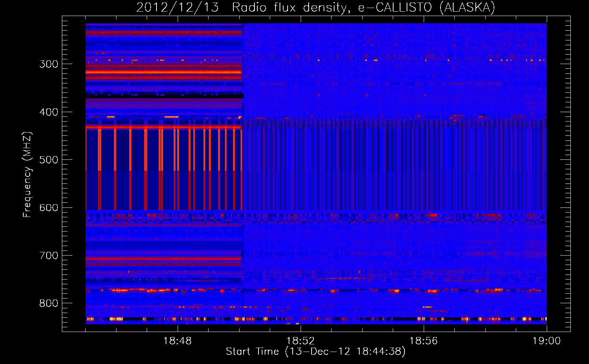
Task: Click the 18:52 time tick label
Action: [x=301, y=341]
